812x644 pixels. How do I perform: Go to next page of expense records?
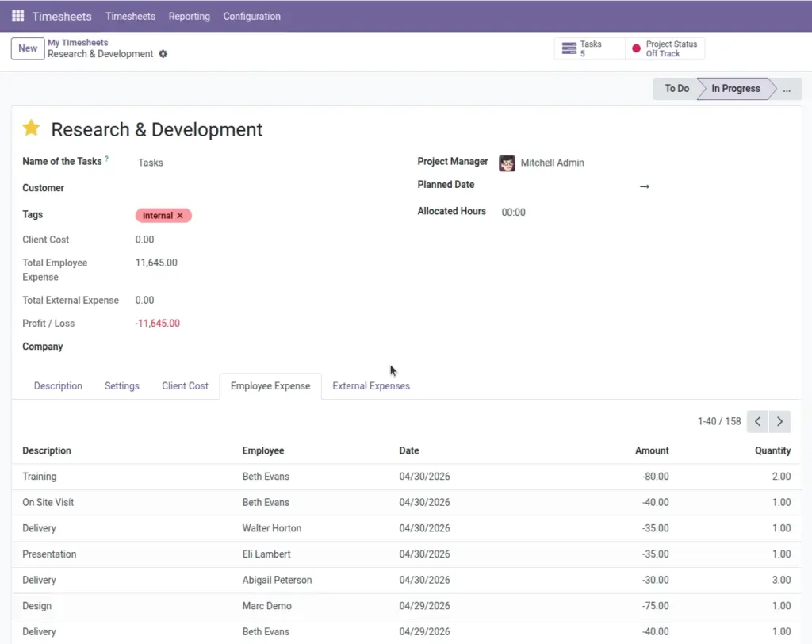[x=779, y=421]
